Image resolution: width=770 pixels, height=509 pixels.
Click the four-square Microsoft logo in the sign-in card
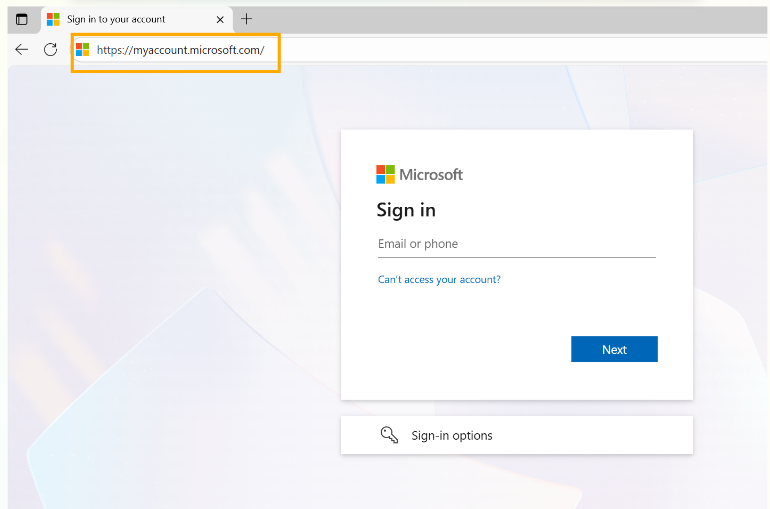(385, 174)
